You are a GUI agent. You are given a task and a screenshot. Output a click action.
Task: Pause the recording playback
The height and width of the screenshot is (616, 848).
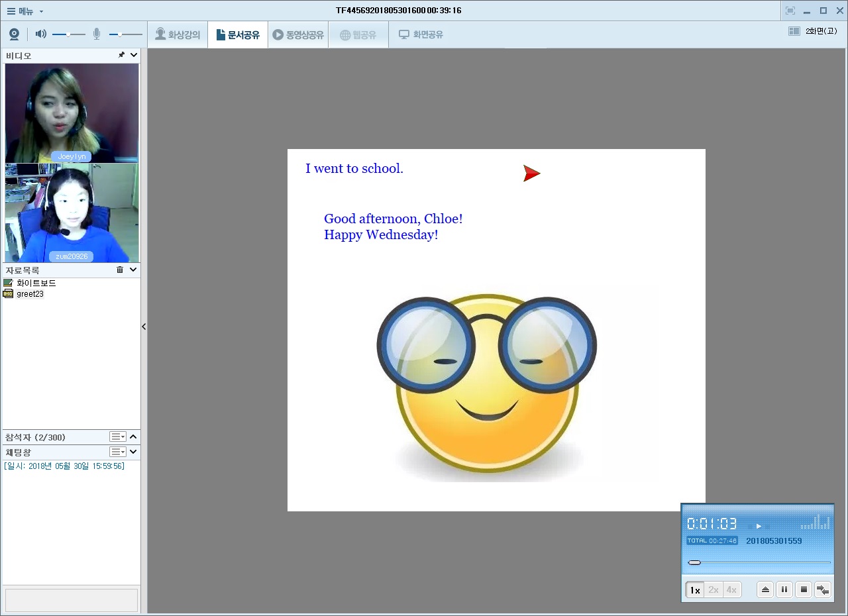784,590
